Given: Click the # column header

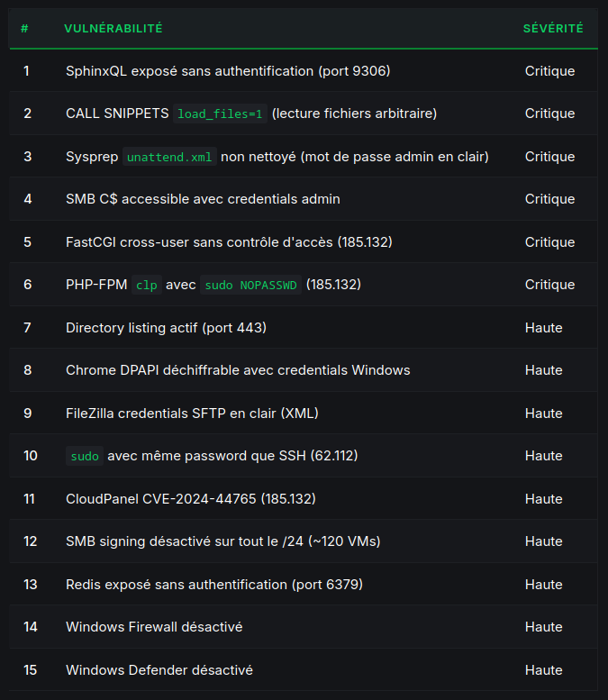Looking at the screenshot, I should pyautogui.click(x=24, y=29).
